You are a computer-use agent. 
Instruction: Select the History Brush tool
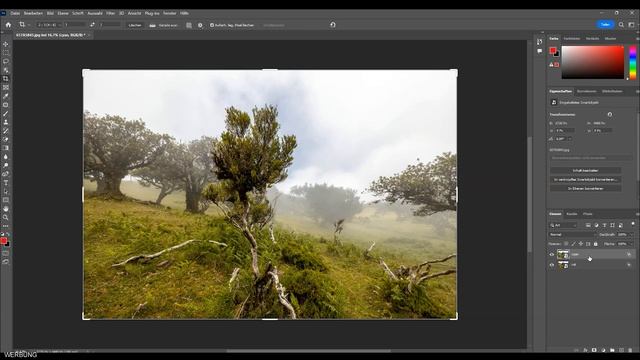6,131
